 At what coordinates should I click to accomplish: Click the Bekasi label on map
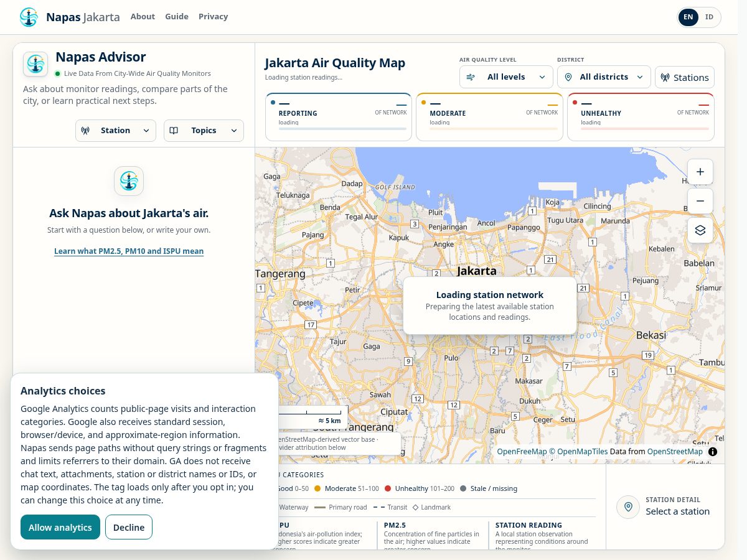651,335
